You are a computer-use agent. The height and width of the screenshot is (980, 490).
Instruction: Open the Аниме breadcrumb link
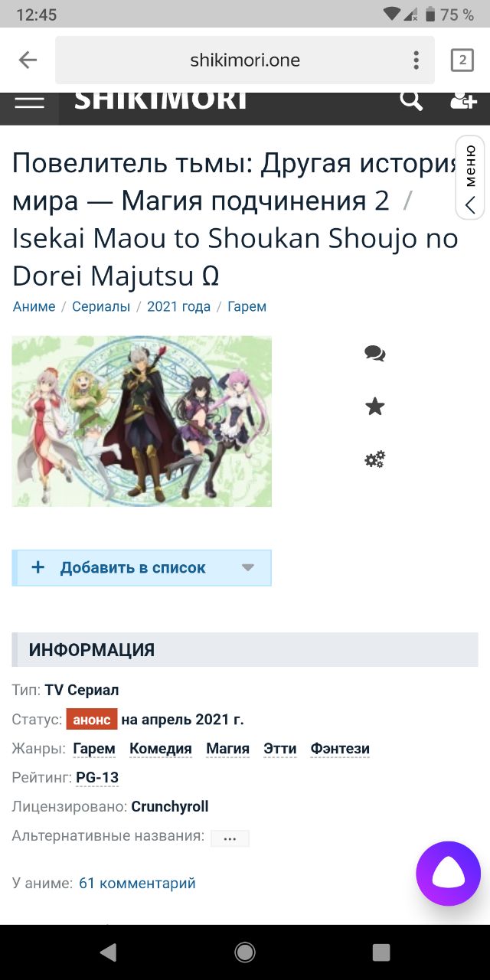tap(34, 306)
